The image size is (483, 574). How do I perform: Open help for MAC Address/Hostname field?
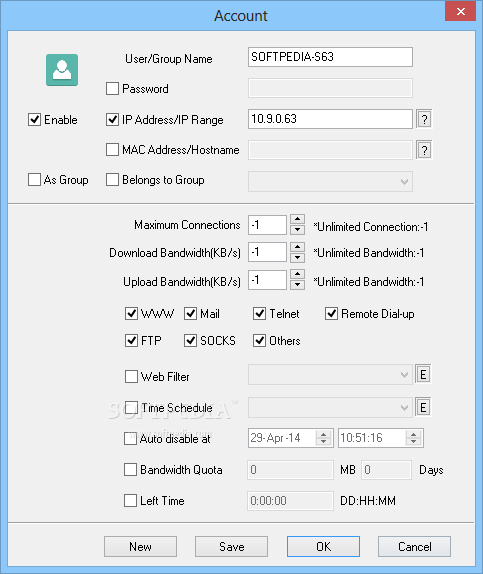point(424,150)
